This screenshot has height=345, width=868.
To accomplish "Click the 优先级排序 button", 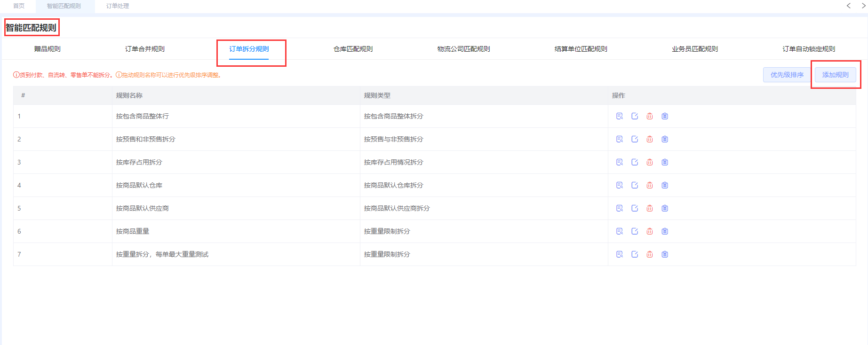I will click(787, 75).
